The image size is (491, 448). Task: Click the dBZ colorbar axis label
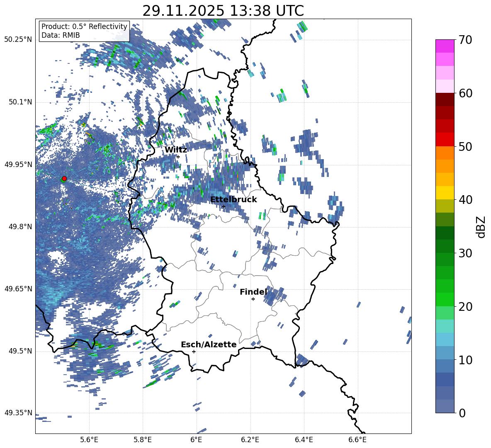point(481,227)
